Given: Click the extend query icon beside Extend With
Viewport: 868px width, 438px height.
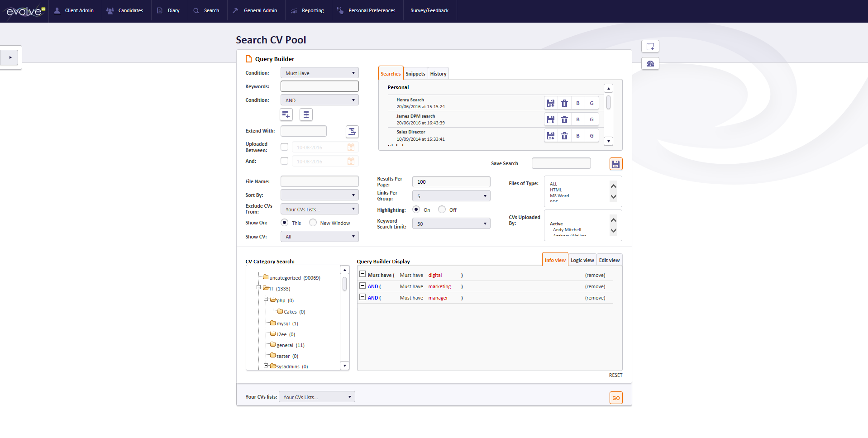Looking at the screenshot, I should tap(352, 131).
